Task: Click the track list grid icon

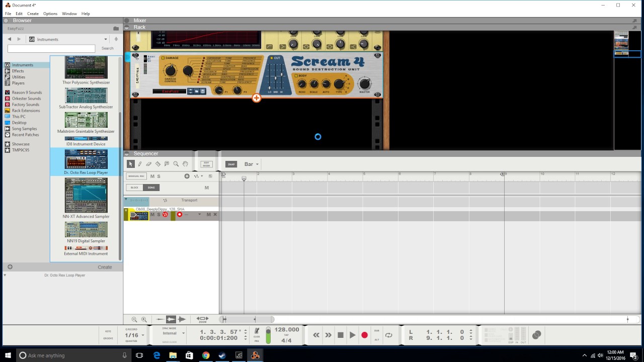Action: pos(210,176)
